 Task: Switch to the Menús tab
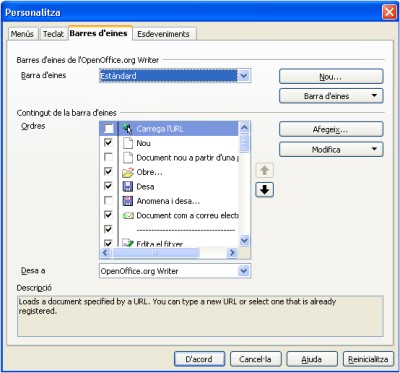(x=22, y=34)
